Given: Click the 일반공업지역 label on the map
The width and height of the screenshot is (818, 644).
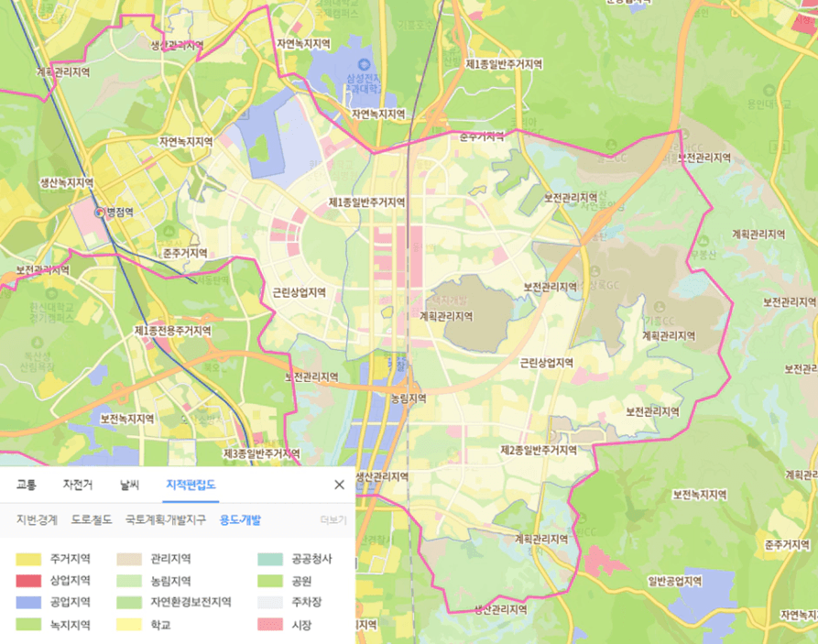Looking at the screenshot, I should click(674, 582).
